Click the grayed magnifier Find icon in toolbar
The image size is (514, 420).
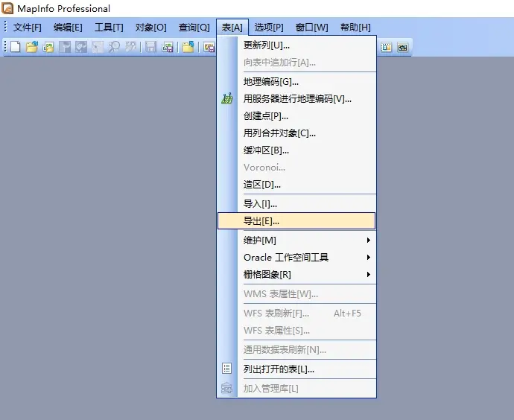tap(114, 47)
